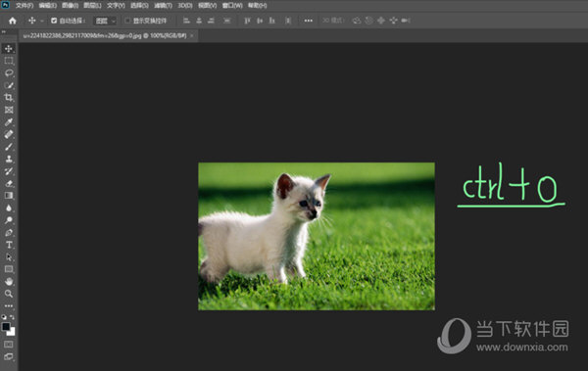Change the screen mode
Screen dimensions: 588x371
(x=9, y=356)
